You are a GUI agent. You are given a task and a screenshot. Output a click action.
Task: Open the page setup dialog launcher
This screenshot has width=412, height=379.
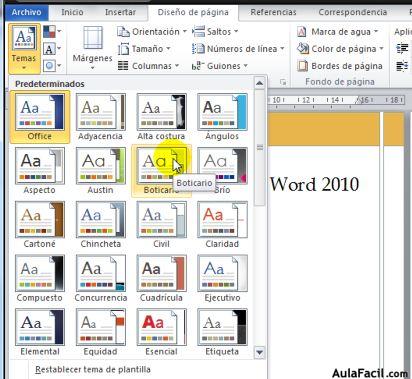pos(283,82)
